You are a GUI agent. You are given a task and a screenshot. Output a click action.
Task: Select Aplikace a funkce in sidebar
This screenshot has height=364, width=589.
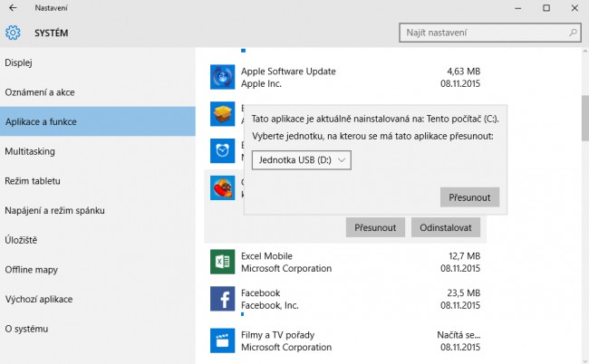point(98,121)
